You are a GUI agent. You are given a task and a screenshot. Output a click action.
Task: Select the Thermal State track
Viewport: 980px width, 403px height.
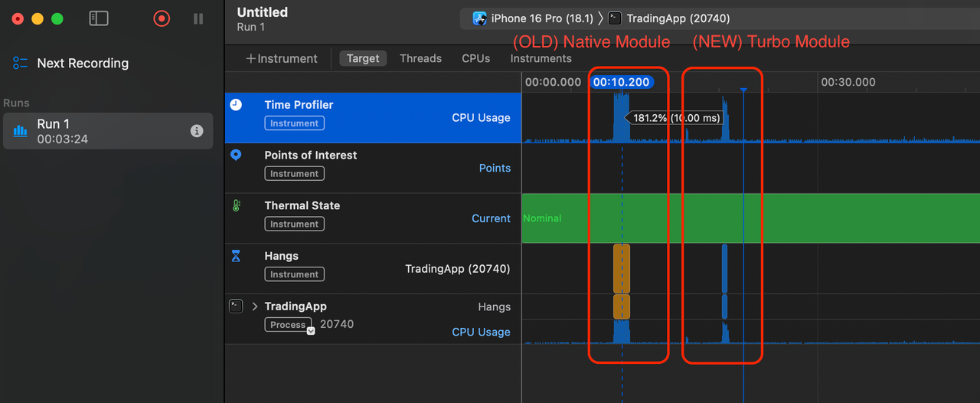point(373,218)
